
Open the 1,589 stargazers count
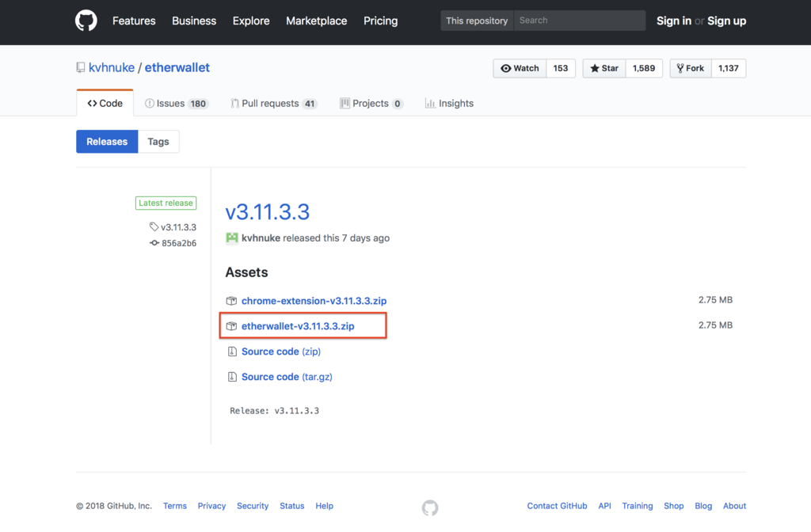coord(644,68)
